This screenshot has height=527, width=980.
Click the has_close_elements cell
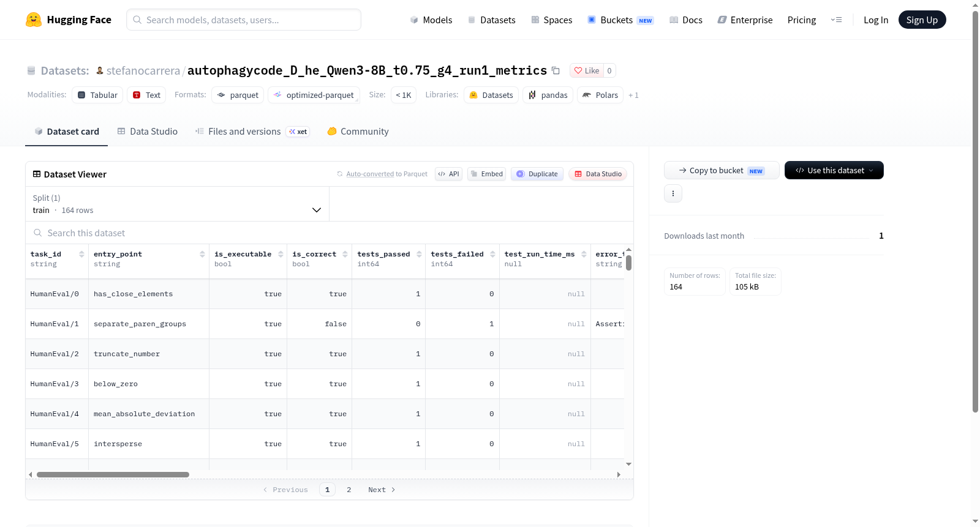[x=149, y=294]
